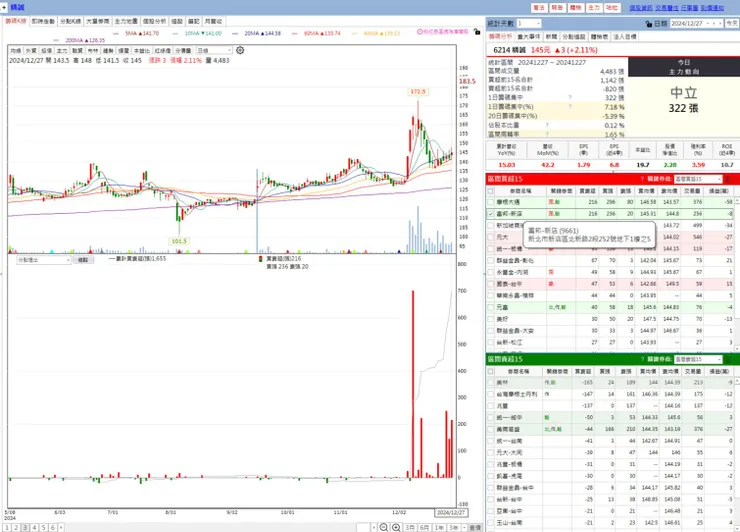Toggle 分價量 chart indicator button
The image size is (740, 532).
[184, 51]
